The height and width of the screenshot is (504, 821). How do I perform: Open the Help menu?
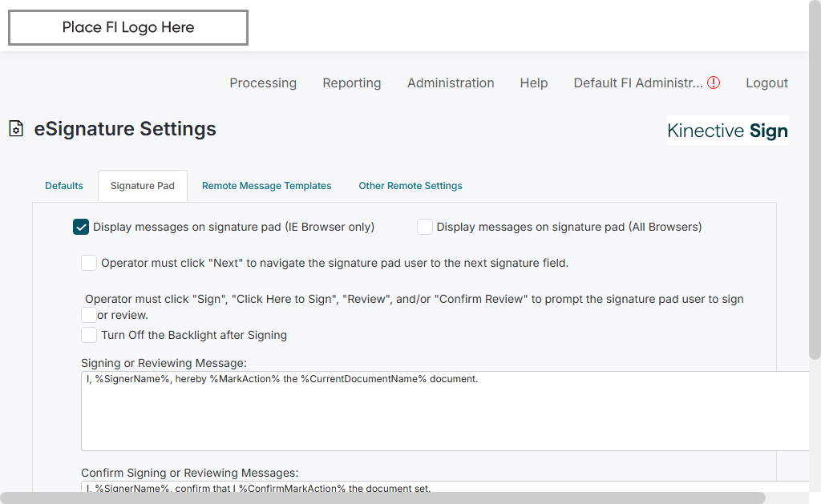(x=534, y=83)
